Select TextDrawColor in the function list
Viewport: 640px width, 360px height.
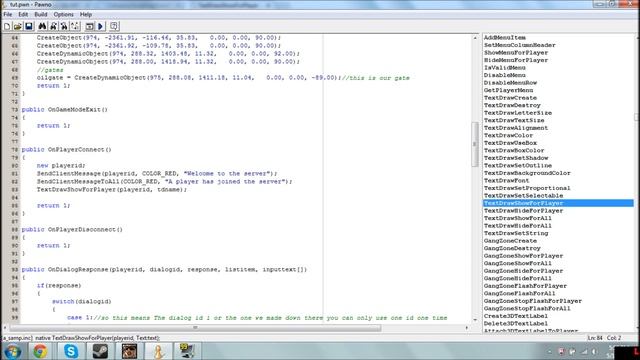coord(508,135)
